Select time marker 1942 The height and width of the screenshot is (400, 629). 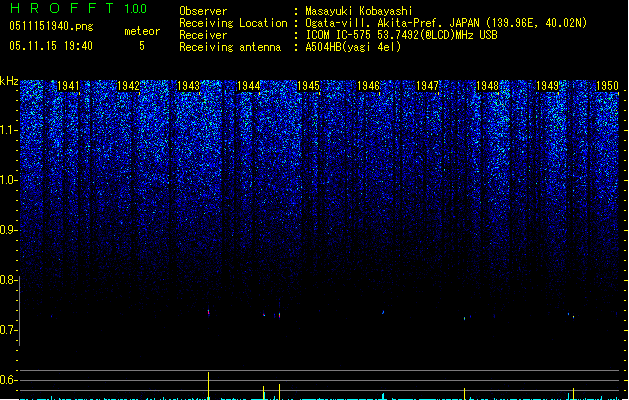point(128,86)
